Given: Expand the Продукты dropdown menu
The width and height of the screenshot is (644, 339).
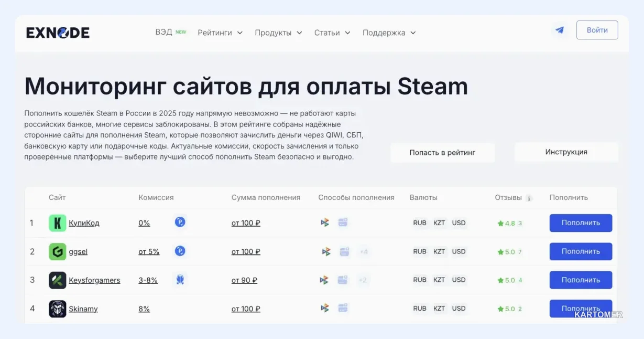Looking at the screenshot, I should [278, 33].
